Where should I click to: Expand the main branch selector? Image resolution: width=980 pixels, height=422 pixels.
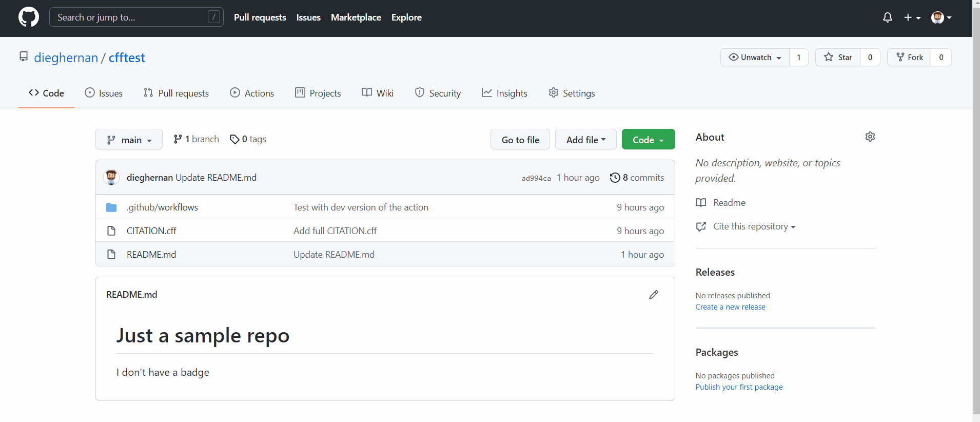pos(129,140)
